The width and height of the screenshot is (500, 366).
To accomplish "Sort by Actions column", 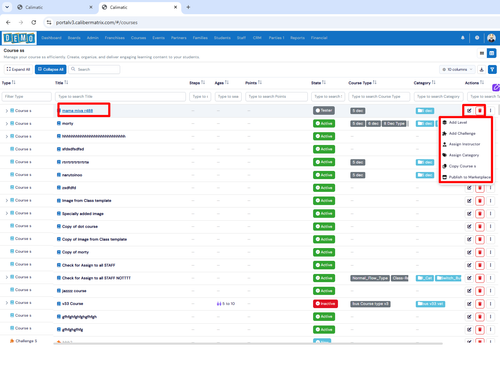I will point(482,82).
